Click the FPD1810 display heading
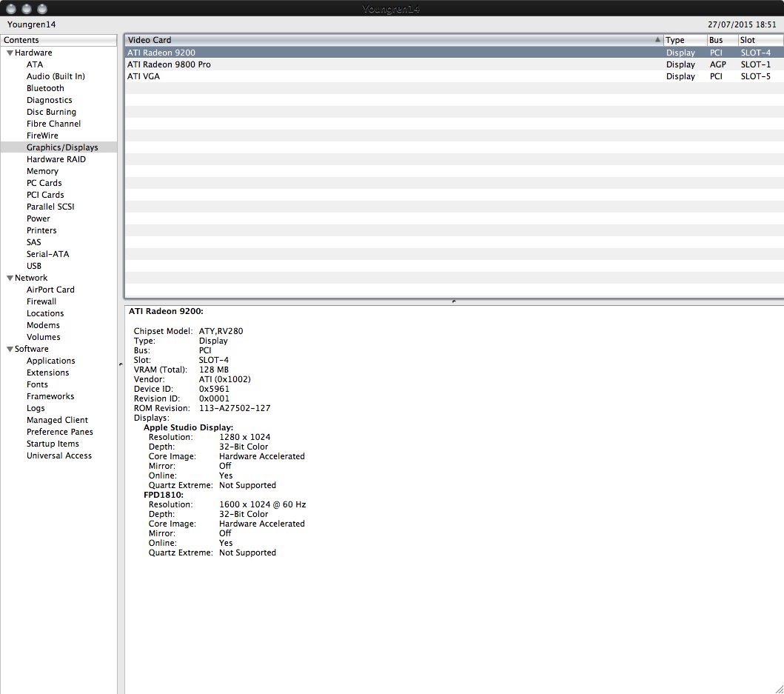This screenshot has width=784, height=694. [164, 495]
